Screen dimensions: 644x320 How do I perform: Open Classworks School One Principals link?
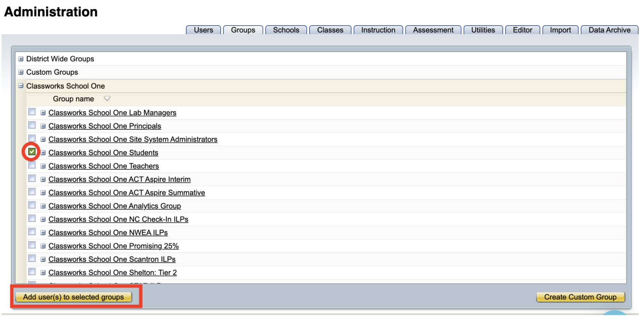[105, 126]
